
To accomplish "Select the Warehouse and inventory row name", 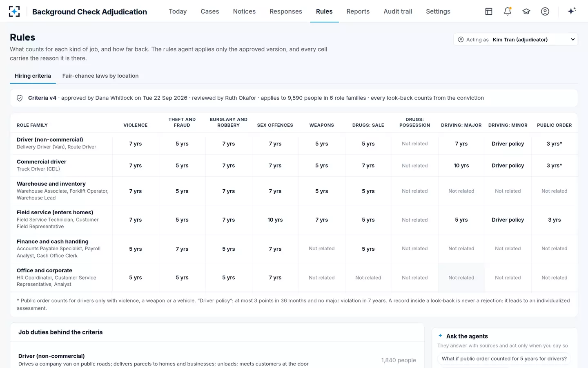I will click(51, 184).
